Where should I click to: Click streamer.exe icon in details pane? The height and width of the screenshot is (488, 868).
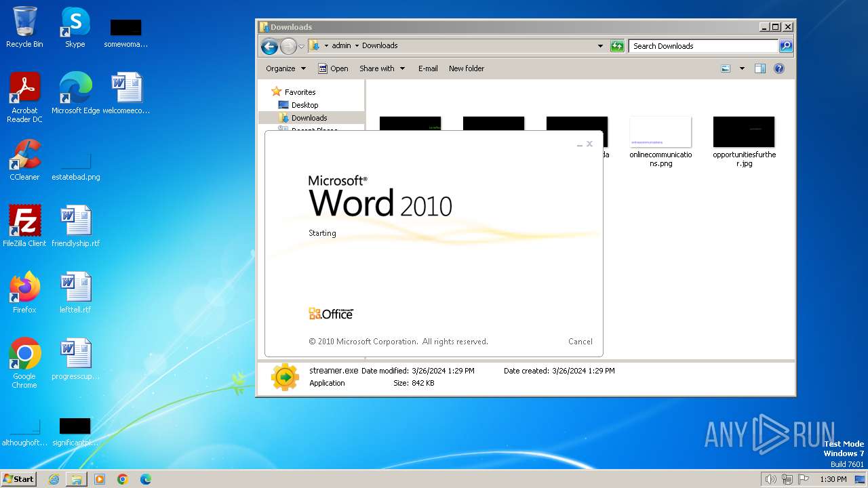285,378
